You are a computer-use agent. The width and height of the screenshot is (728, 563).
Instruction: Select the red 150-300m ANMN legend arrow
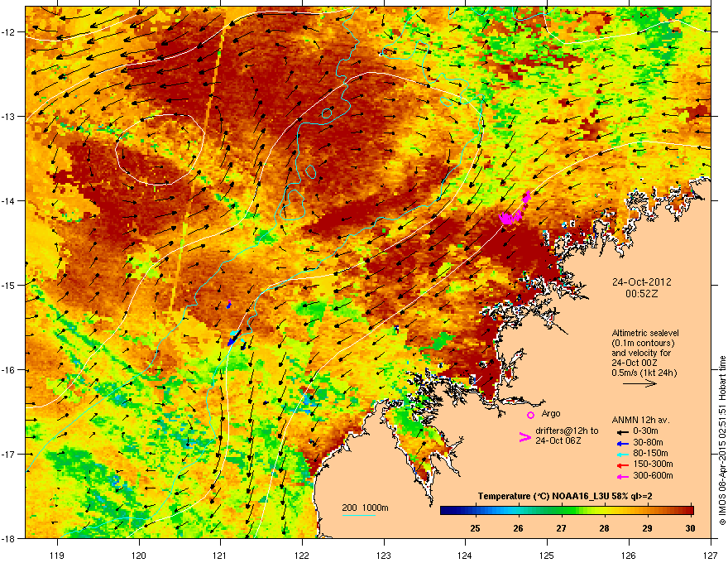tap(621, 464)
